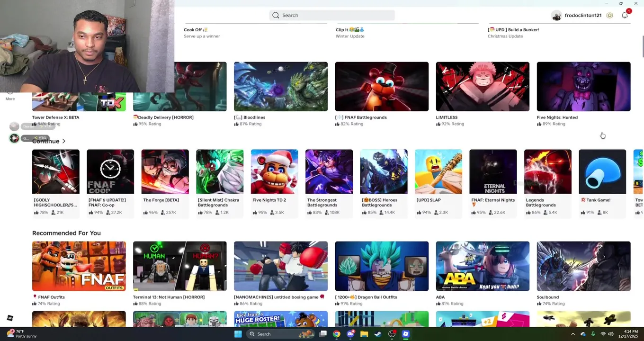This screenshot has width=644, height=341.
Task: Open Five Nights: Hunted thumbnail
Action: (583, 87)
